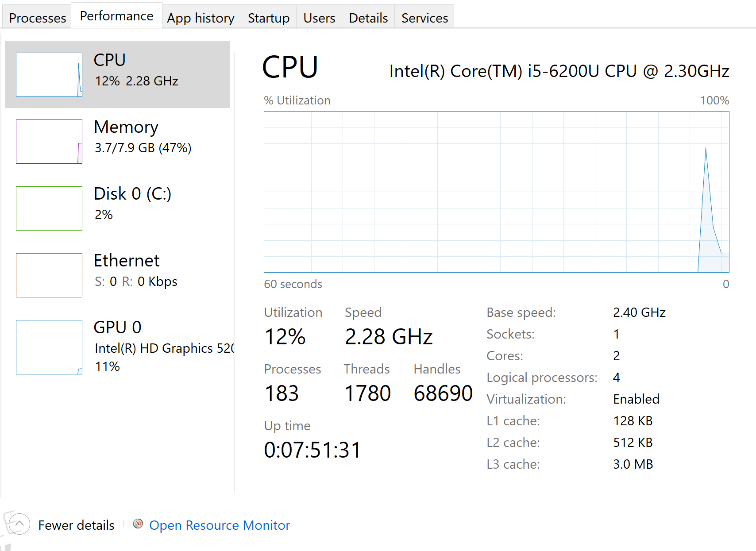Select the GPU 0 graph thumbnail
The image size is (756, 551).
coord(49,347)
